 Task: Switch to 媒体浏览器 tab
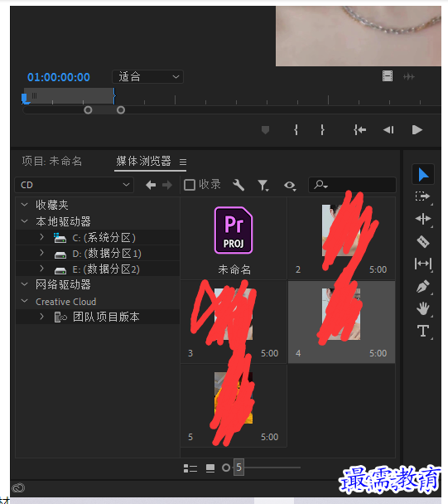(143, 161)
